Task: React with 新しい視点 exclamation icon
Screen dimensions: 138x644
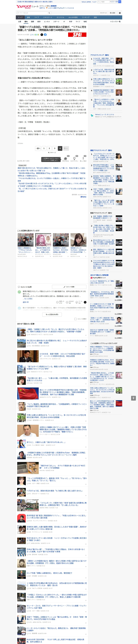Action: [83, 159]
